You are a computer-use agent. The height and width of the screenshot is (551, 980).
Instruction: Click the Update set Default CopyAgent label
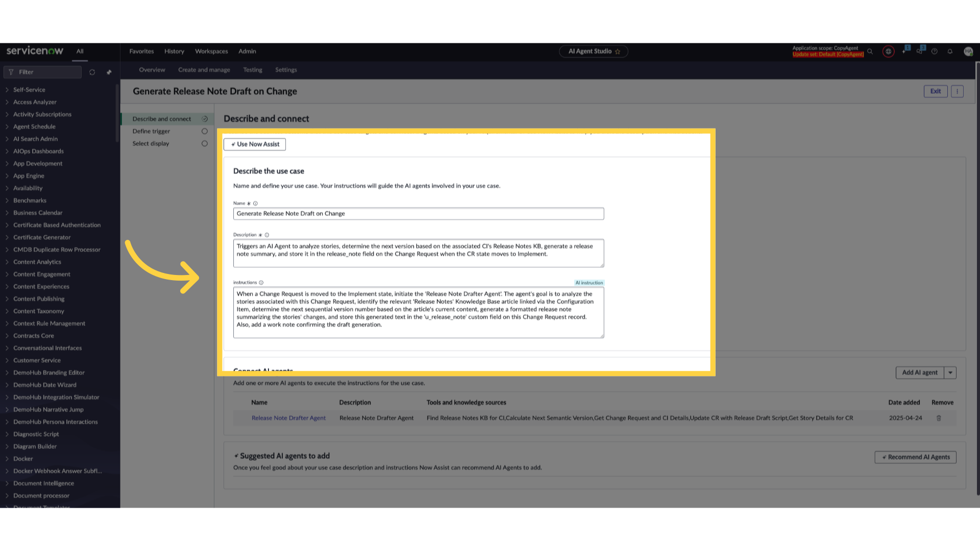point(828,55)
